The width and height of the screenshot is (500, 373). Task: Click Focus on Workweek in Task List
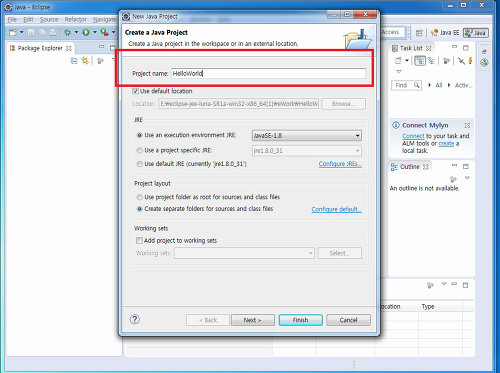pyautogui.click(x=446, y=61)
